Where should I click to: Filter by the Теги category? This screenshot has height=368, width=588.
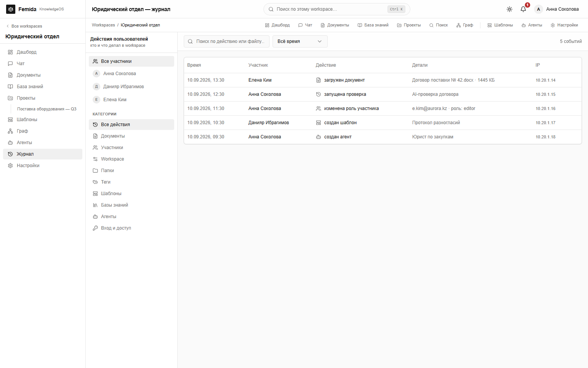pos(131,182)
